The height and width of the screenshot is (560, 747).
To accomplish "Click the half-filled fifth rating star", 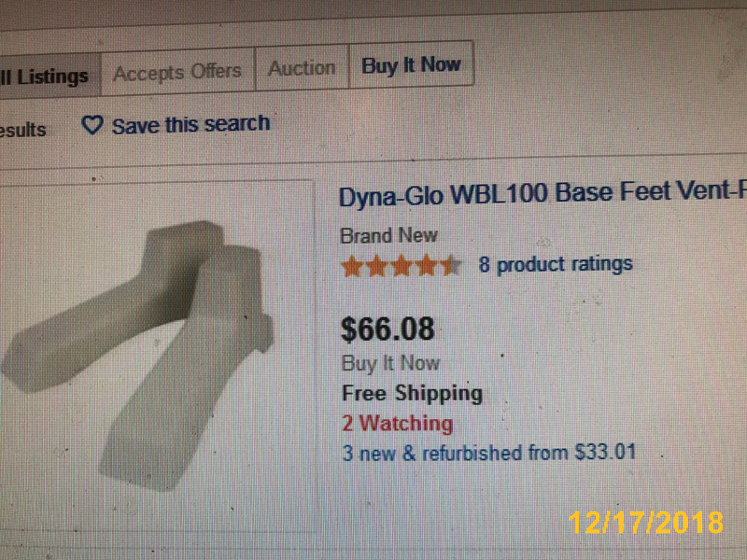I will [451, 265].
